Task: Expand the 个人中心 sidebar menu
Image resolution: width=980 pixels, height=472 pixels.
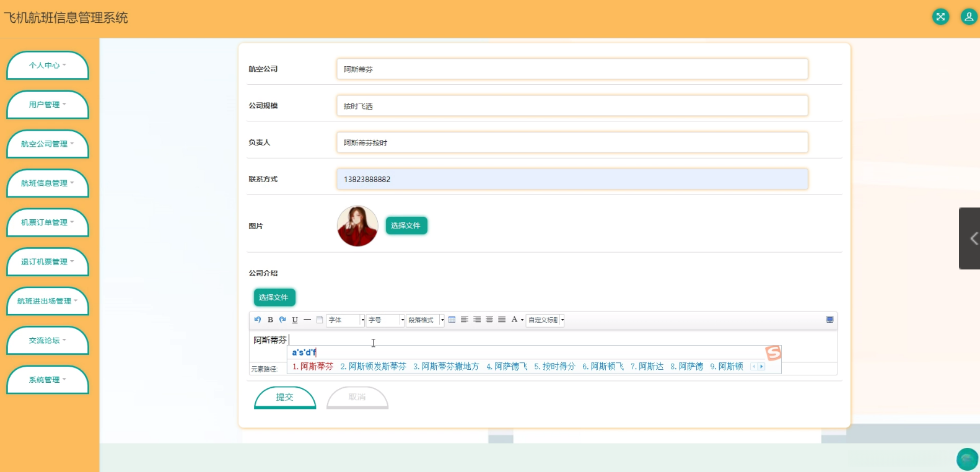Action: (x=48, y=66)
